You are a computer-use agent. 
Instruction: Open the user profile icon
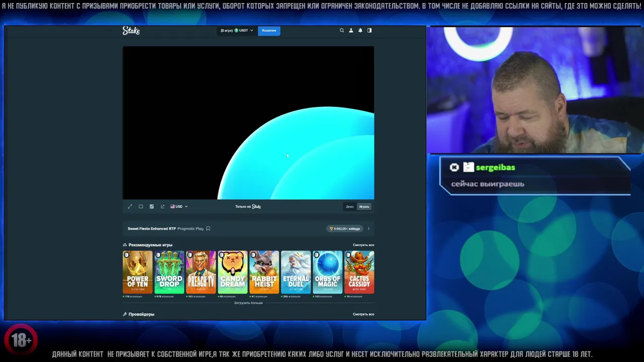coord(351,31)
